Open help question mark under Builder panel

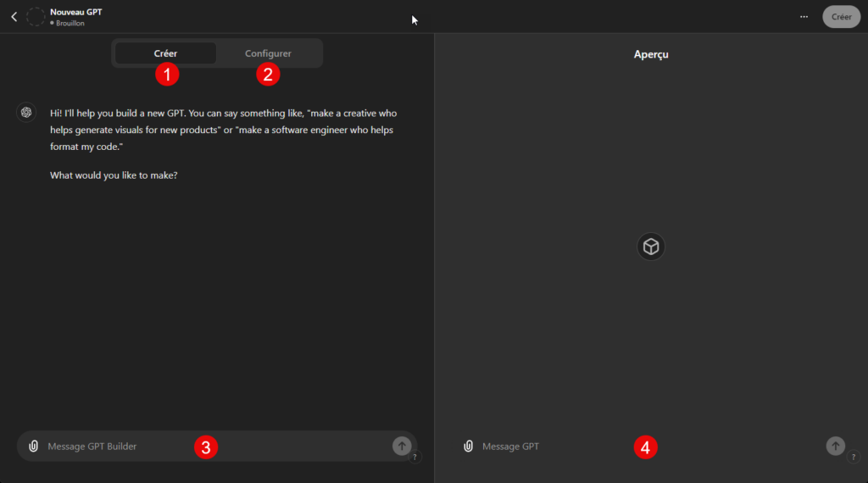415,457
